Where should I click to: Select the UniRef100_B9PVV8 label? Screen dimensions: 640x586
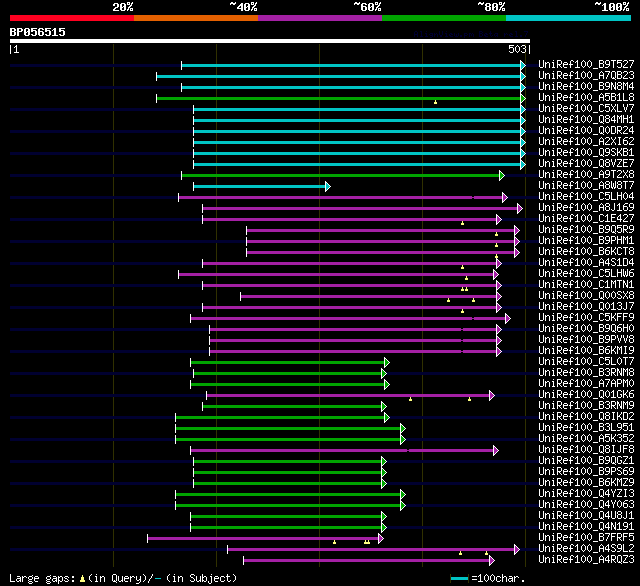pos(586,340)
